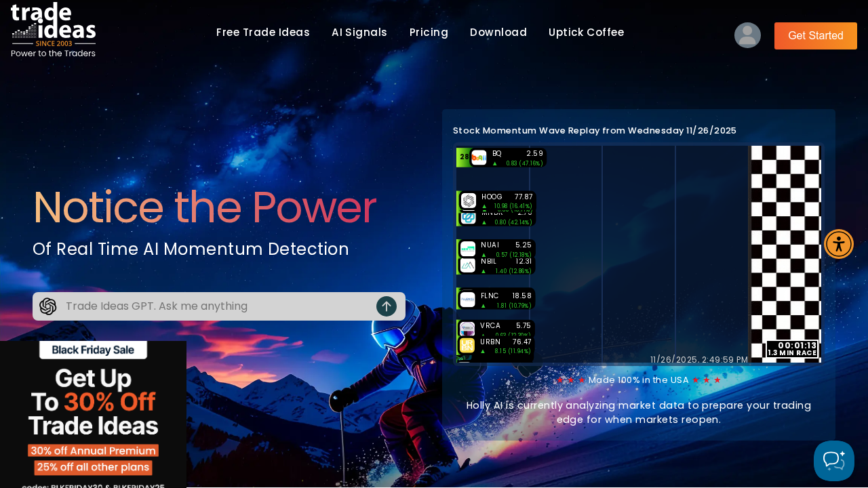Screen dimensions: 868x488
Task: Open the live chat widget
Action: click(x=833, y=461)
